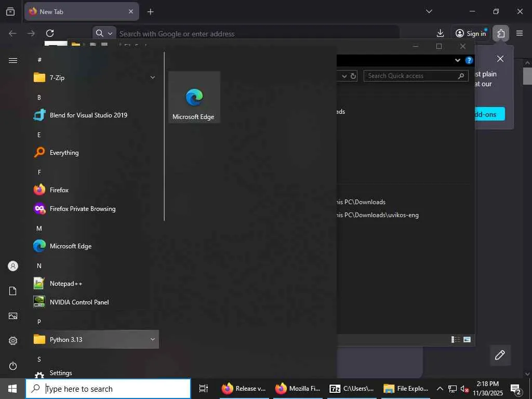Open File Explorer help icon
The width and height of the screenshot is (532, 399).
(469, 60)
